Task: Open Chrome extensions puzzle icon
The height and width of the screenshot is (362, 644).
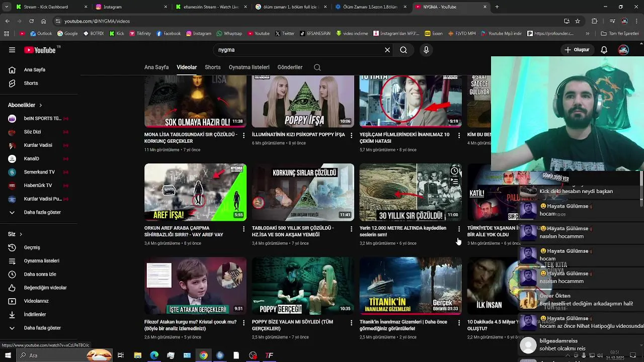Action: [x=595, y=21]
